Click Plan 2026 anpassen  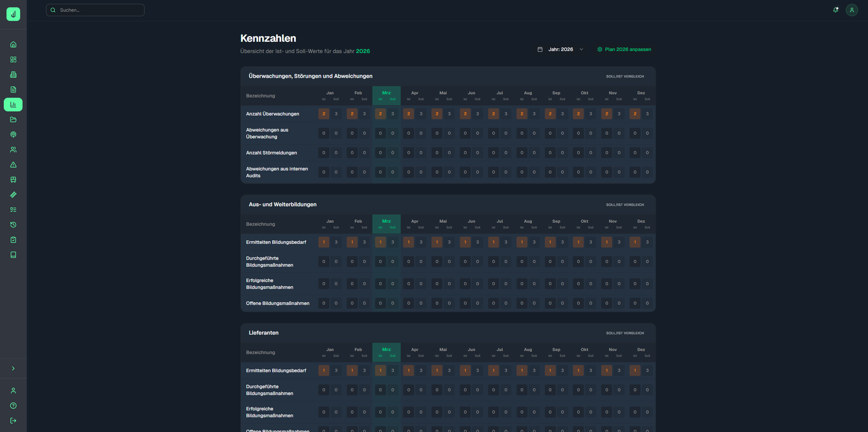(x=624, y=49)
